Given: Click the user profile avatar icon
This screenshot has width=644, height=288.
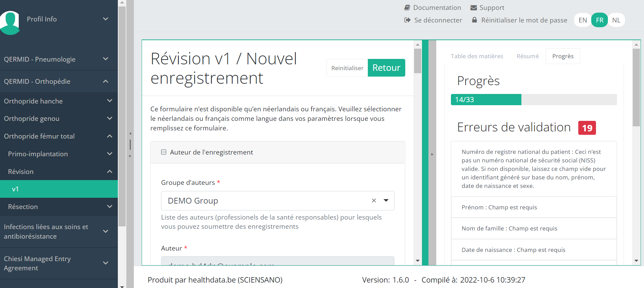Looking at the screenshot, I should click(10, 22).
